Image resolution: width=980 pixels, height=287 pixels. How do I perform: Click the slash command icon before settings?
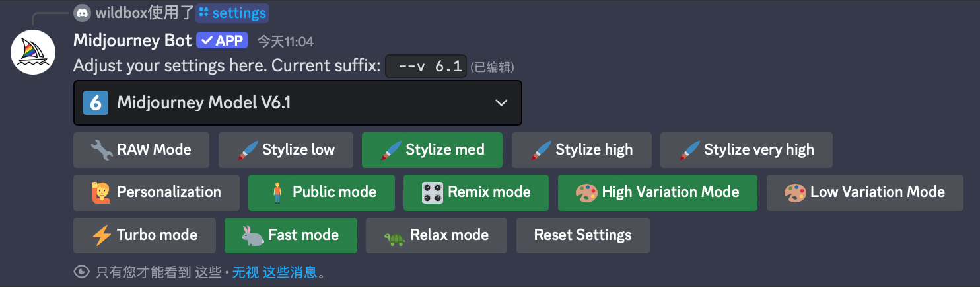point(204,13)
